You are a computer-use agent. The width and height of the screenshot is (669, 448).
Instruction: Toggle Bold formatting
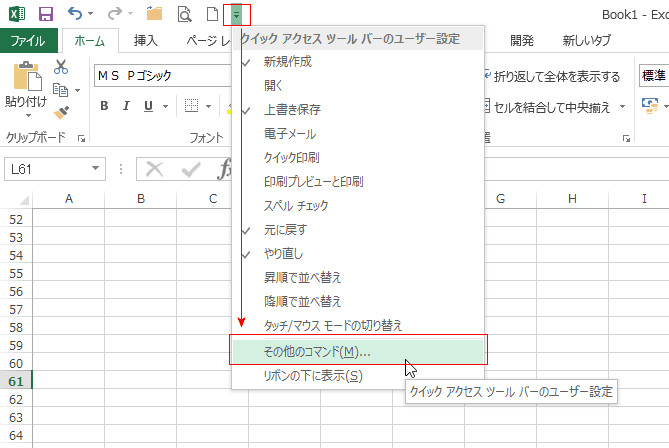coord(104,106)
